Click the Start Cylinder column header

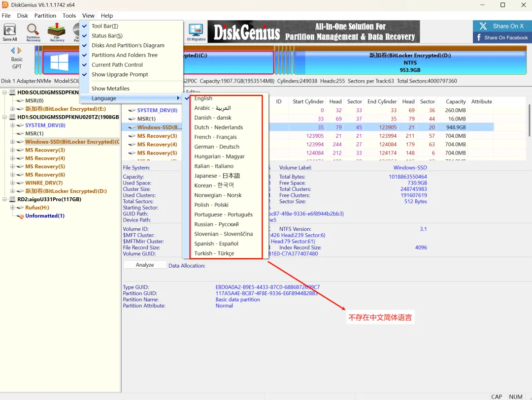point(308,101)
